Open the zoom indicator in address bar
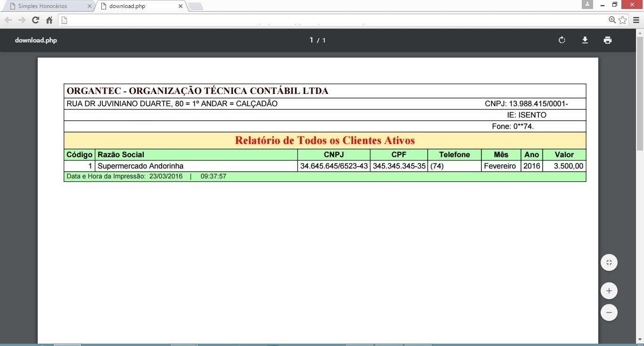This screenshot has width=644, height=346. [x=612, y=20]
